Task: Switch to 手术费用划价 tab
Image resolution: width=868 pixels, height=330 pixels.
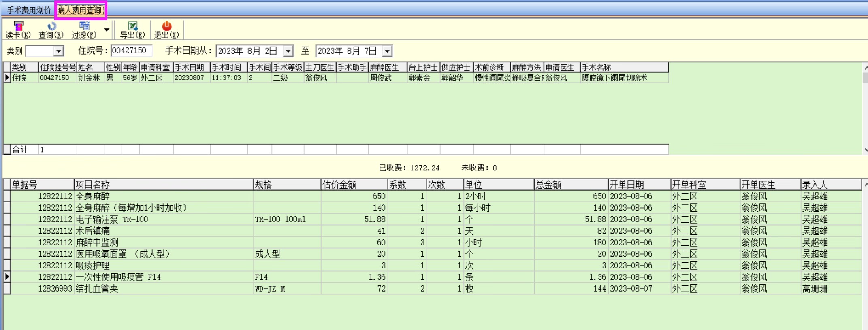Action: [29, 10]
